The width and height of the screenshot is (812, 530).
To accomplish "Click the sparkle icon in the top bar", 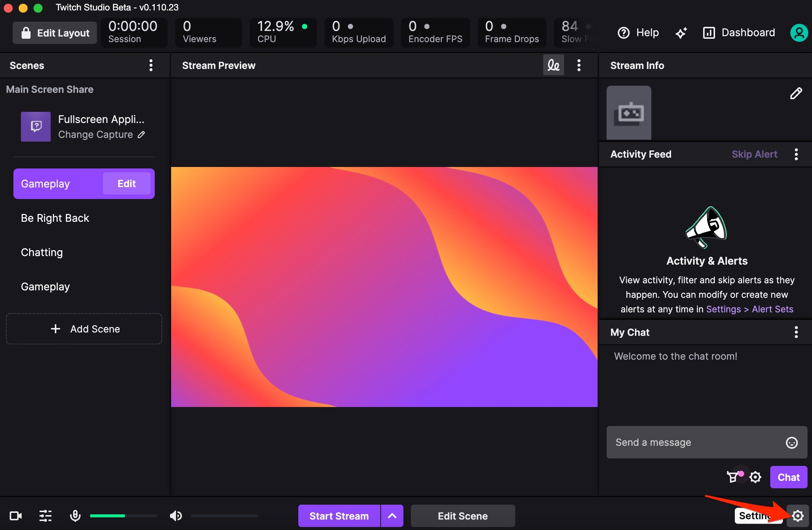I will pyautogui.click(x=682, y=33).
